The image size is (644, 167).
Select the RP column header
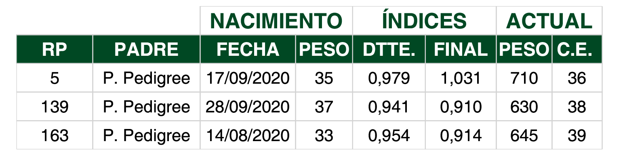click(55, 49)
